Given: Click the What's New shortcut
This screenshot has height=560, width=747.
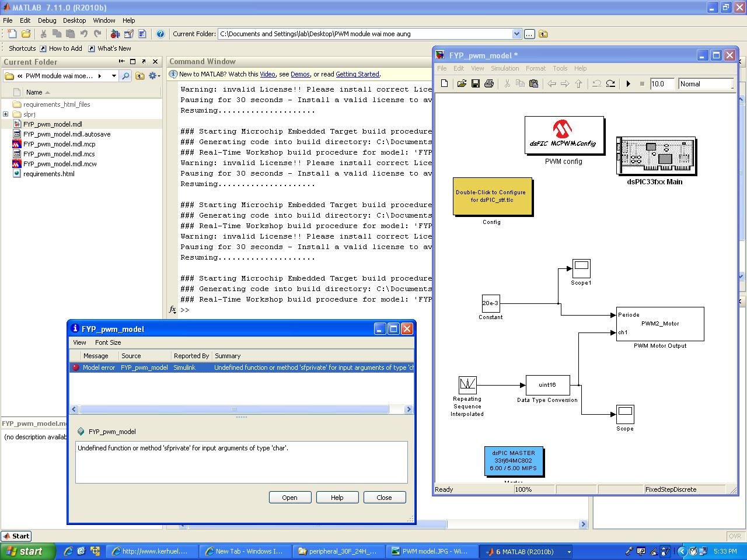Looking at the screenshot, I should (109, 48).
